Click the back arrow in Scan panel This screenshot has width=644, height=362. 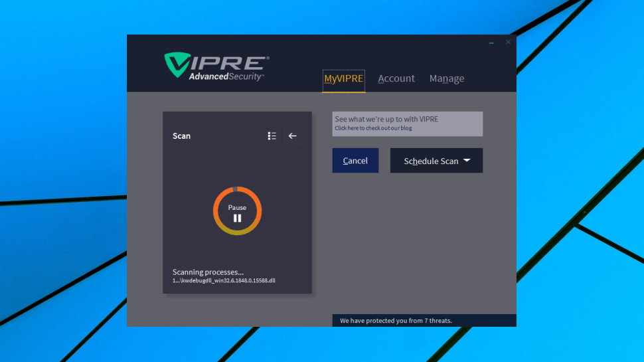tap(292, 136)
